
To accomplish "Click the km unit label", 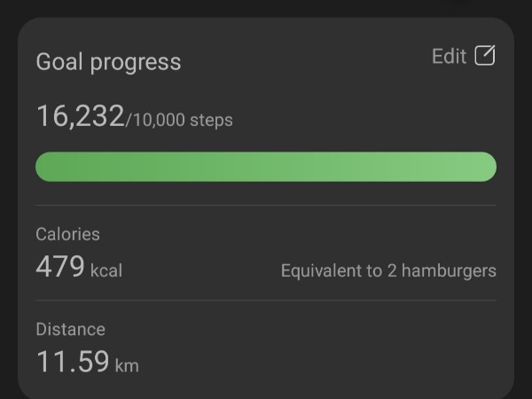I will pyautogui.click(x=127, y=365).
